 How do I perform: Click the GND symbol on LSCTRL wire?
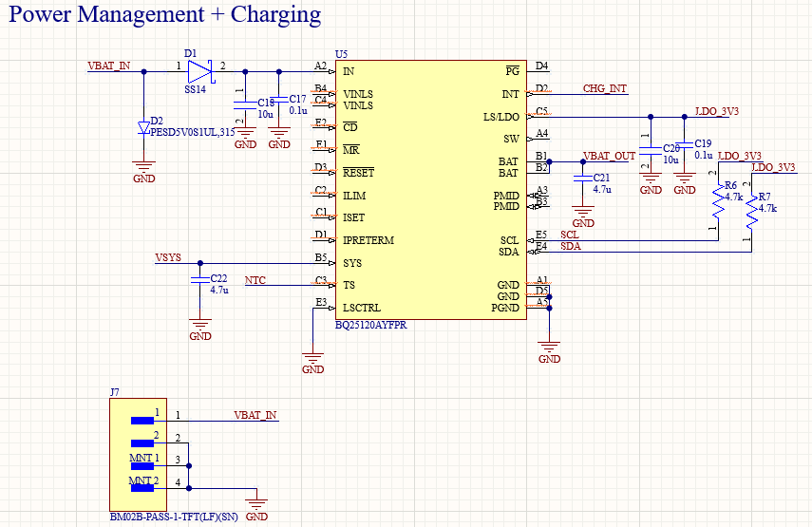tap(312, 363)
